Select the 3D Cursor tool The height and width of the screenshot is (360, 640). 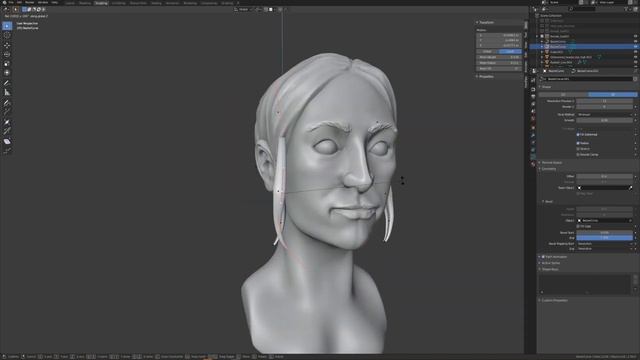[7, 35]
